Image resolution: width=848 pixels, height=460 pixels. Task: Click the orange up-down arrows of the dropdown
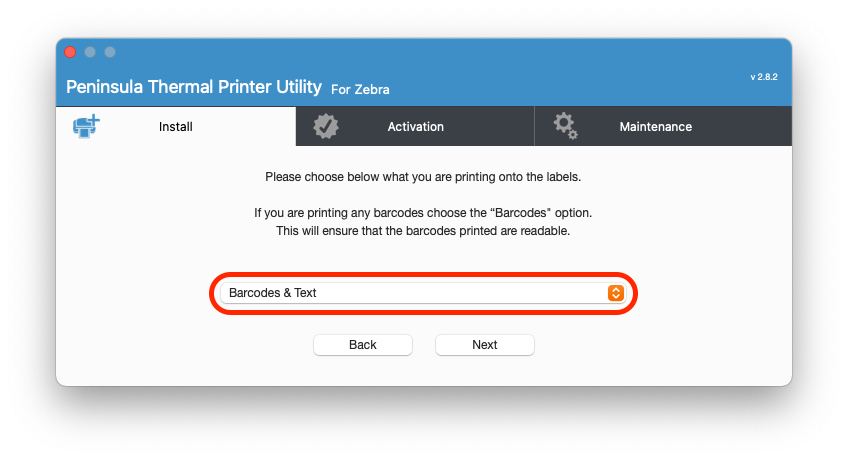(x=615, y=293)
